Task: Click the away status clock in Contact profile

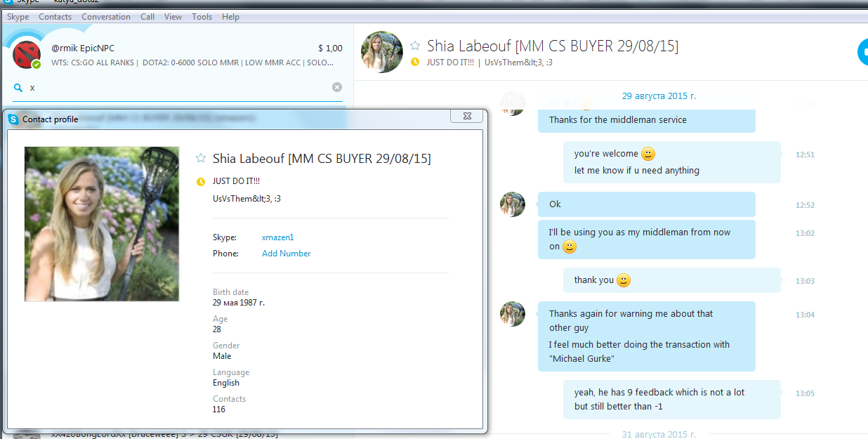Action: (201, 182)
